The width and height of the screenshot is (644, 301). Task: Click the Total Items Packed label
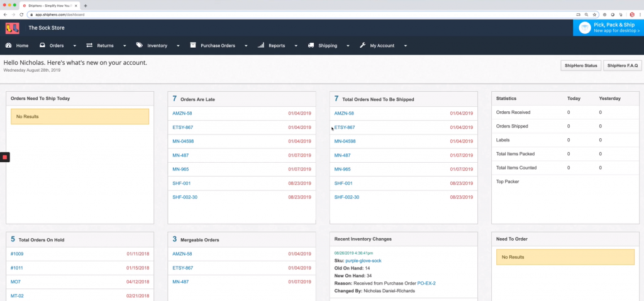[516, 154]
